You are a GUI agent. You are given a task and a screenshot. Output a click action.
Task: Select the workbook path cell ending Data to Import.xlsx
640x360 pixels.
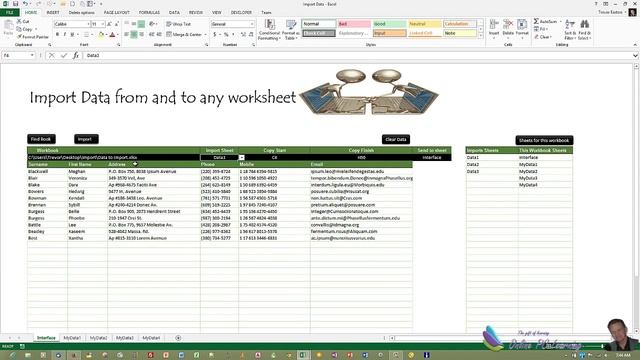coord(113,158)
